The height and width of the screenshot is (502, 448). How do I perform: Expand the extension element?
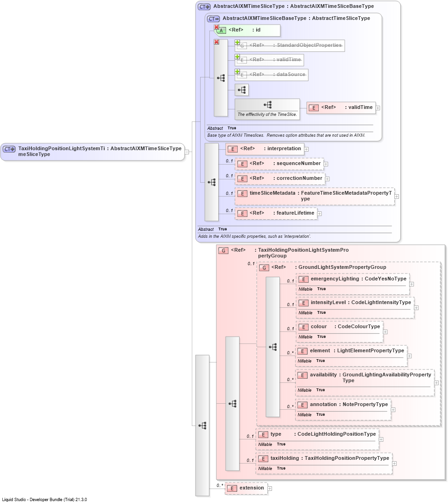click(x=270, y=489)
